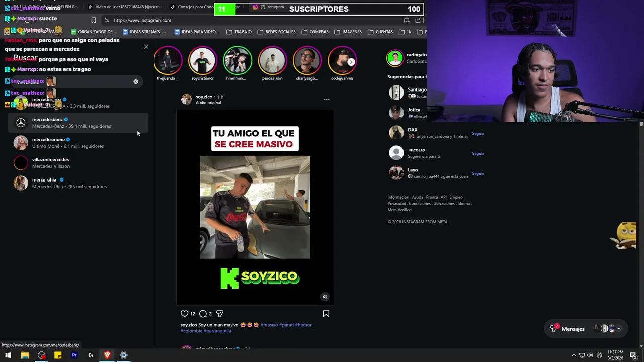Viewport: 644px width, 362px height.
Task: Open the three-dots options of soy.zico post
Action: (327, 99)
